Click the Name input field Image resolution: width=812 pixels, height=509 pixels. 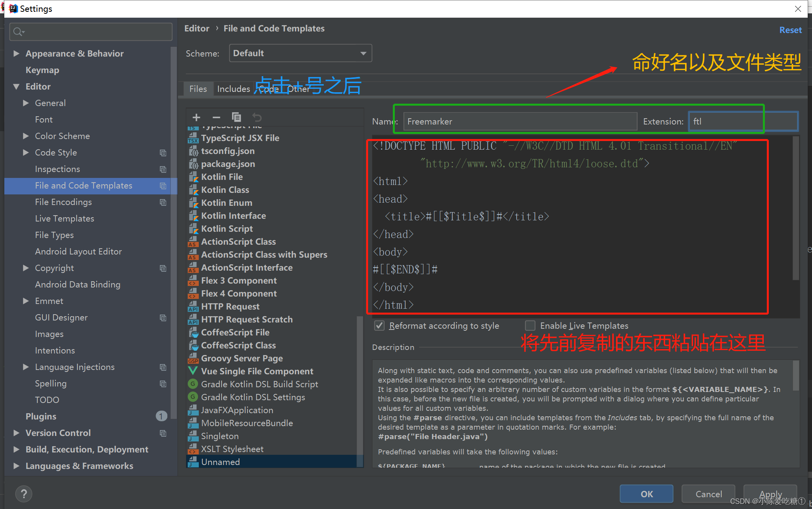point(520,121)
